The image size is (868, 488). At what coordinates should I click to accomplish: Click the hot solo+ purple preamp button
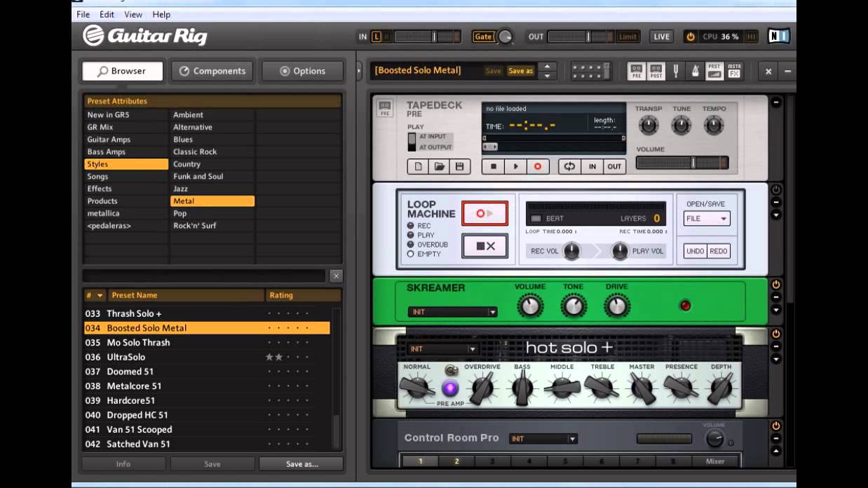point(450,388)
